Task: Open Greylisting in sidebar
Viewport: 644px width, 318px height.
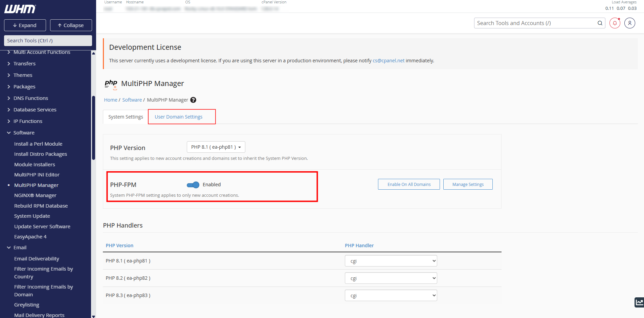Action: pos(27,305)
